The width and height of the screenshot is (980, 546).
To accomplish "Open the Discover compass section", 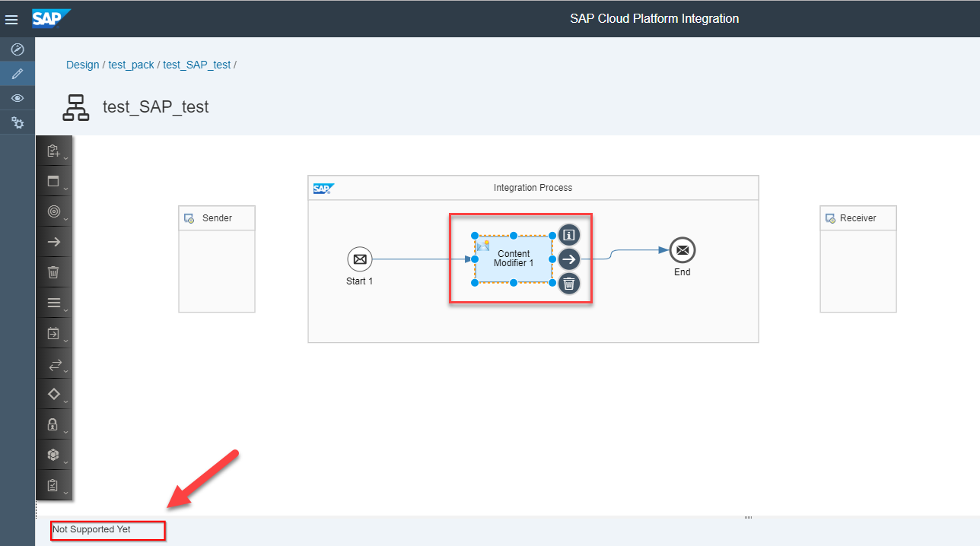I will tap(17, 49).
